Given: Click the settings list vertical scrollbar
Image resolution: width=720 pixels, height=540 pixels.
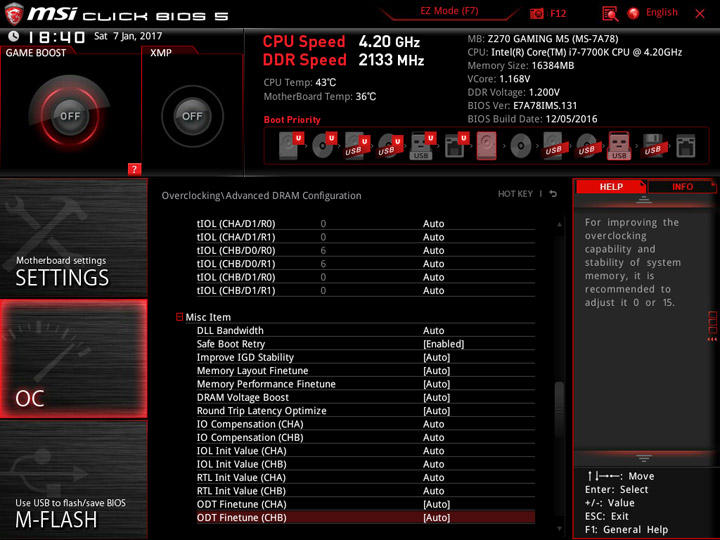Looking at the screenshot, I should 559,374.
